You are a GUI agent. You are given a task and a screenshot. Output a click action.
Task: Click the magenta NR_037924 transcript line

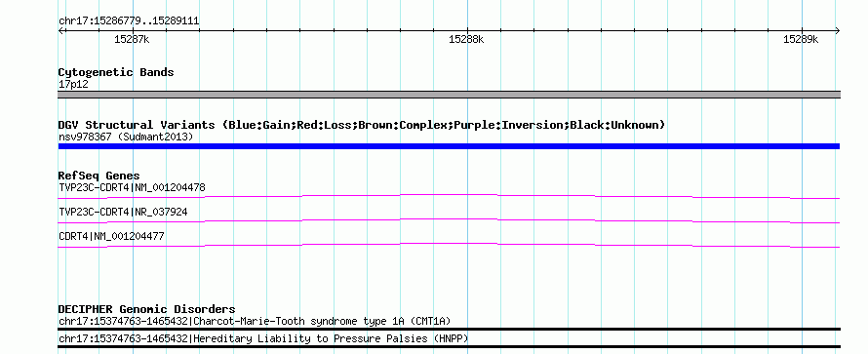click(449, 220)
